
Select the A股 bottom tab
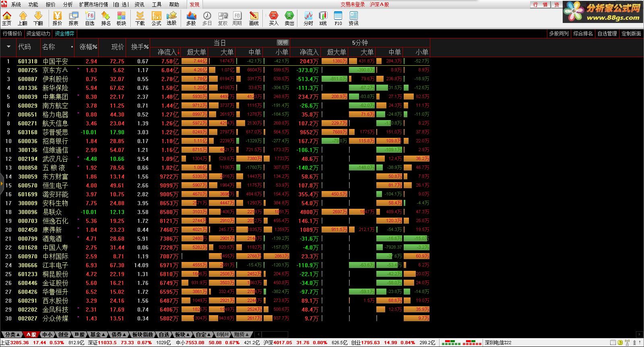point(31,335)
